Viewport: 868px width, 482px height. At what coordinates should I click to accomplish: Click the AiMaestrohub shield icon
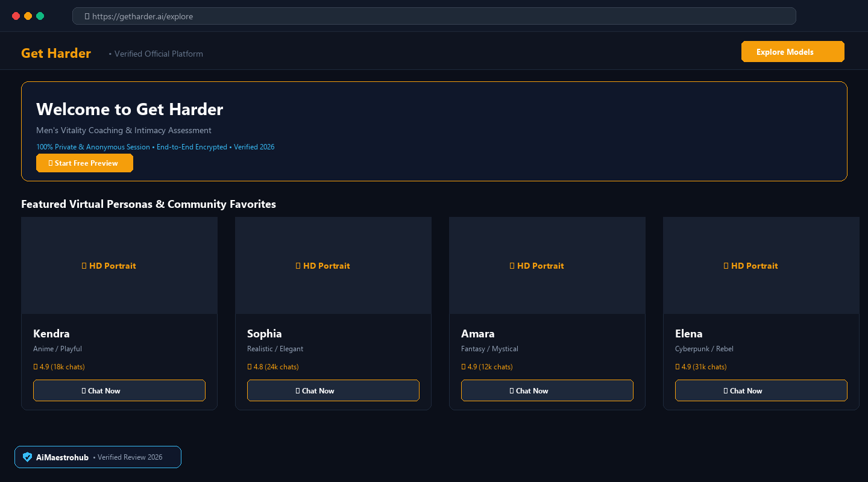(27, 457)
